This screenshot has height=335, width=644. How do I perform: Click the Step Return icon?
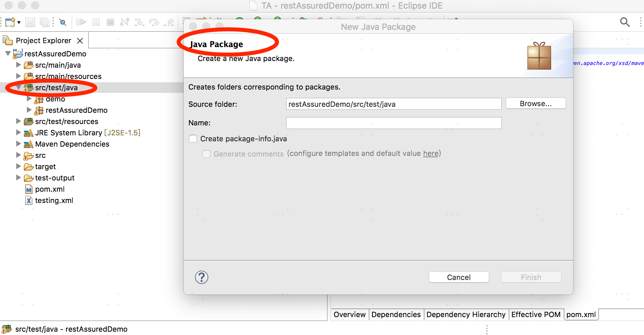[x=169, y=22]
